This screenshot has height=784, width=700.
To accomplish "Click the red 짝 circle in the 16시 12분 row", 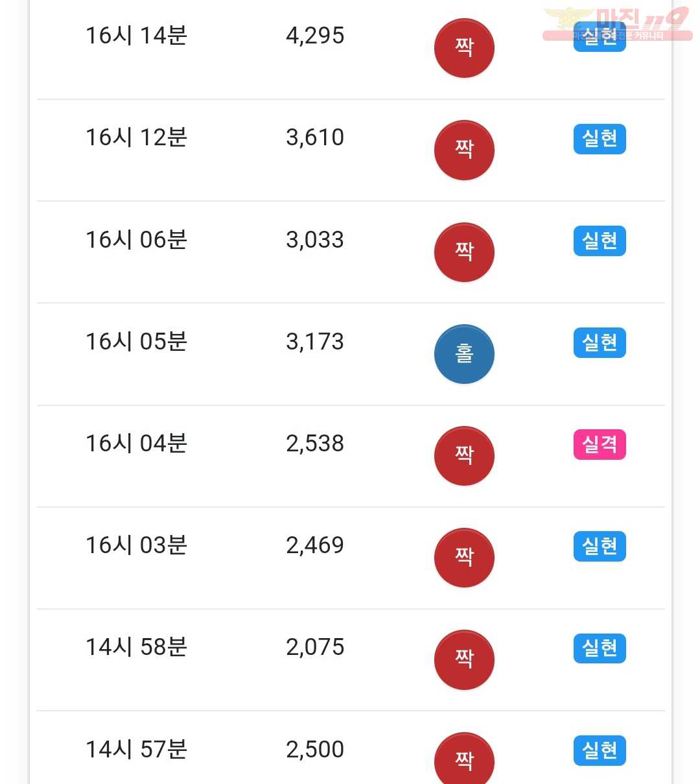I will [464, 150].
